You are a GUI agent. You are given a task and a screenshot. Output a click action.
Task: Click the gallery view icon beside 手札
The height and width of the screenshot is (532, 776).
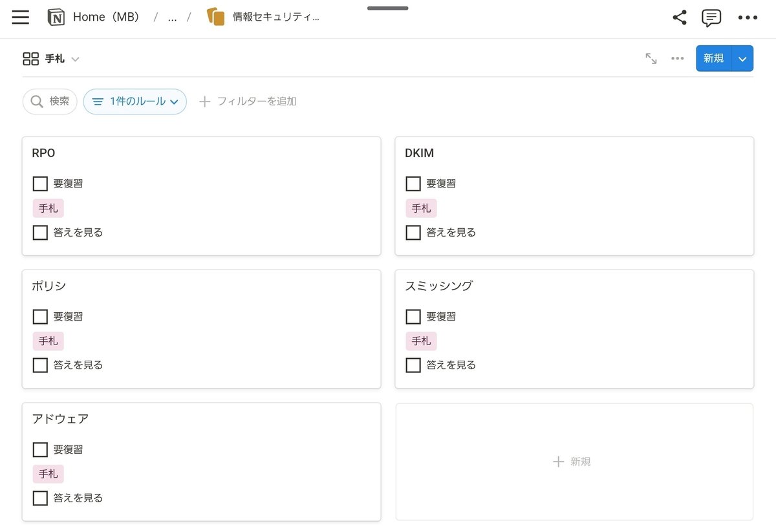tap(30, 59)
